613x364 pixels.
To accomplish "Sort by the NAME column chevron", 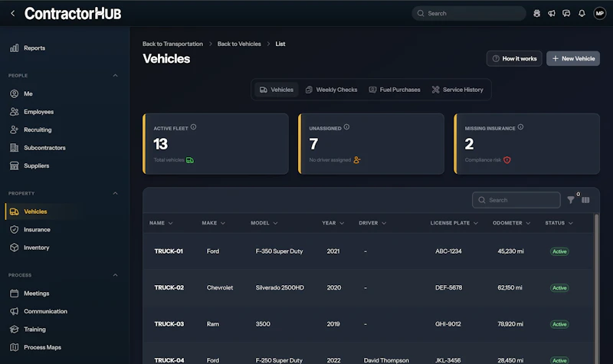I will (x=170, y=223).
